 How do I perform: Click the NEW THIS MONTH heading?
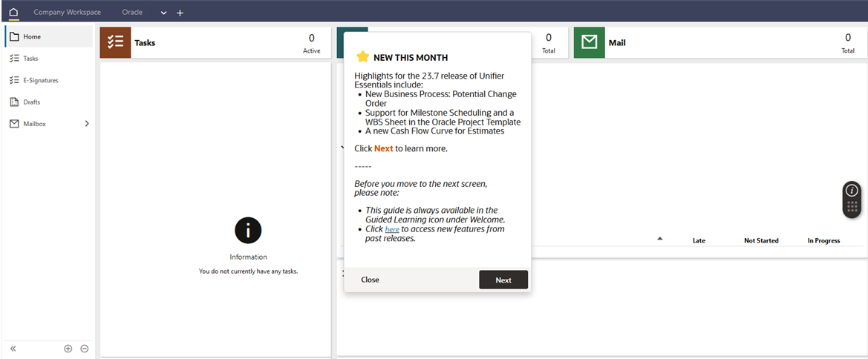[411, 58]
